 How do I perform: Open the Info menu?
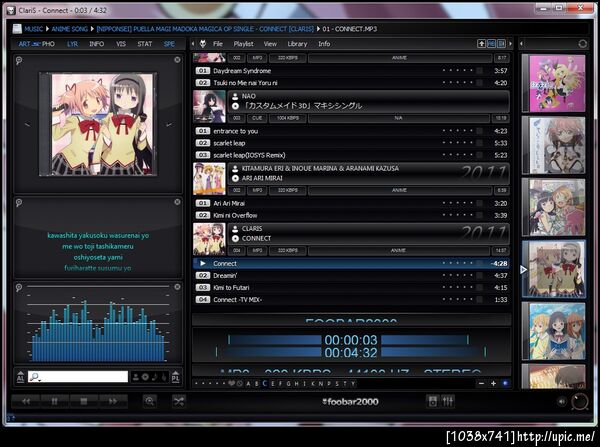click(x=324, y=44)
